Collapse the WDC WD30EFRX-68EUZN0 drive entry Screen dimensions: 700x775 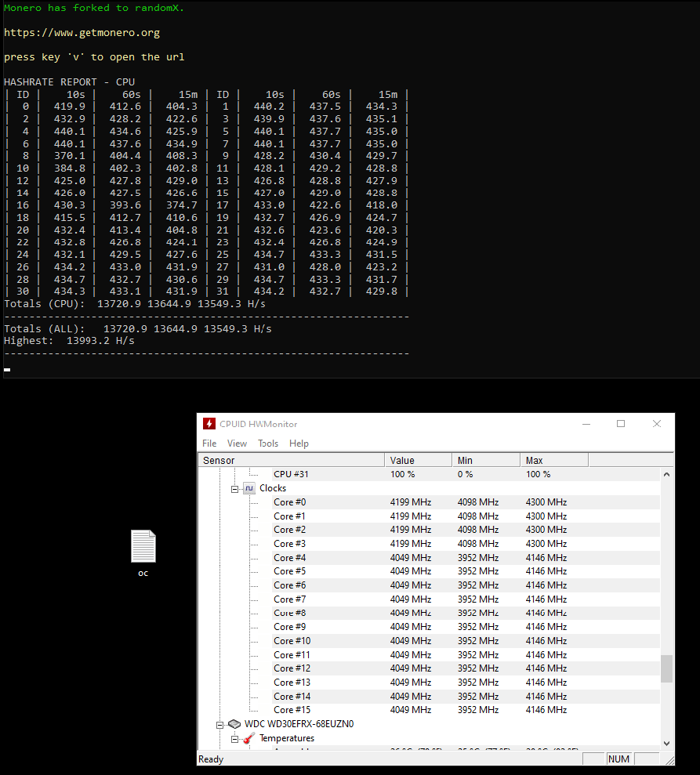tap(220, 723)
